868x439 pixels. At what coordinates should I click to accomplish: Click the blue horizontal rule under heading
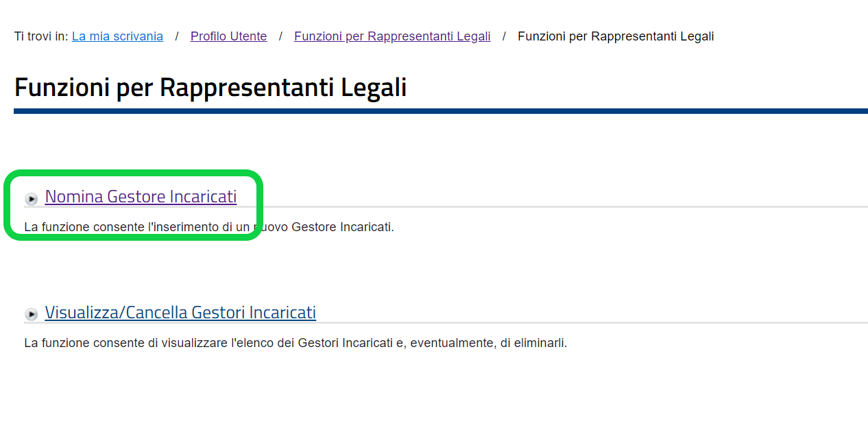point(441,111)
